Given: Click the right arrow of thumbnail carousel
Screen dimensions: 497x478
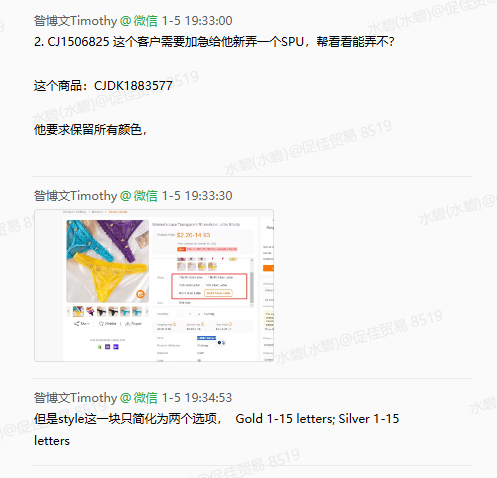Looking at the screenshot, I should click(x=146, y=312).
